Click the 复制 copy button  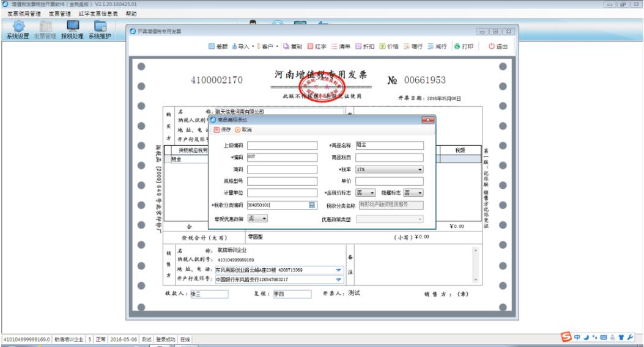(292, 46)
